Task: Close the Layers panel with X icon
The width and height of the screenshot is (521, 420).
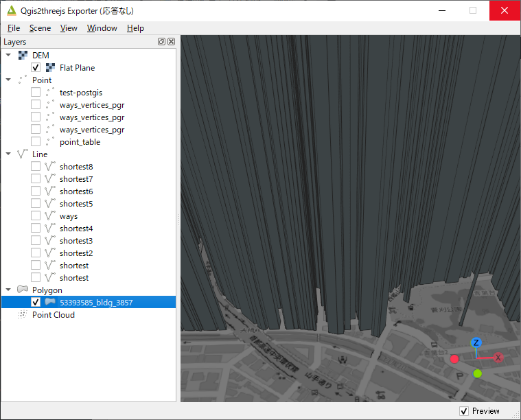Action: [171, 42]
